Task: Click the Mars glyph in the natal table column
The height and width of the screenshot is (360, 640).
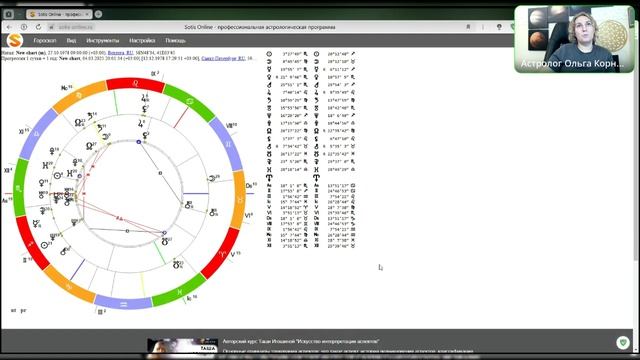Action: pyautogui.click(x=269, y=85)
